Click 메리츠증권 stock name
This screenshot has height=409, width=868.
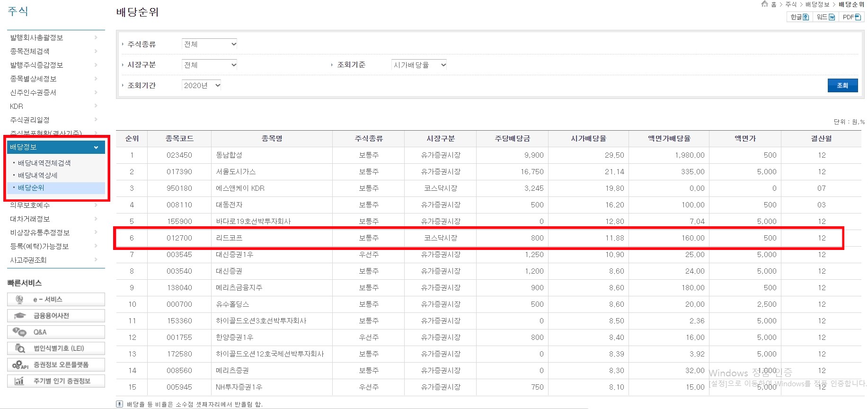[x=232, y=371]
